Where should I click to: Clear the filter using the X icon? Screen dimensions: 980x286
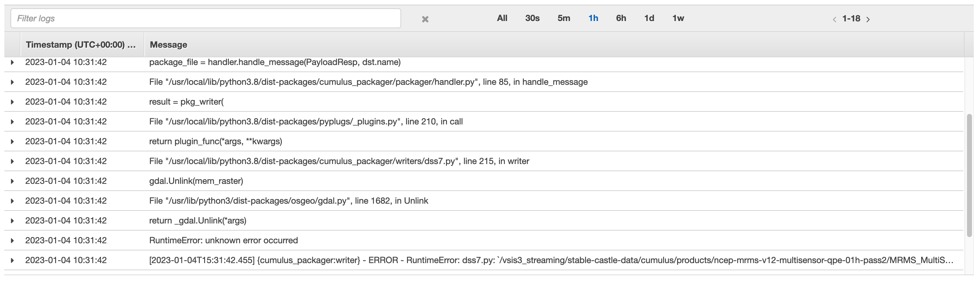tap(425, 18)
